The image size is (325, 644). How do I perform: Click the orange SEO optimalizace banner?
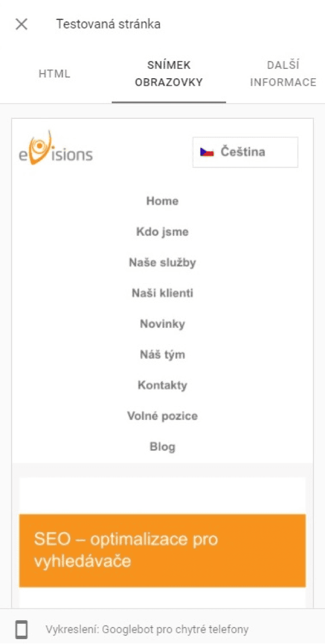[x=163, y=550]
